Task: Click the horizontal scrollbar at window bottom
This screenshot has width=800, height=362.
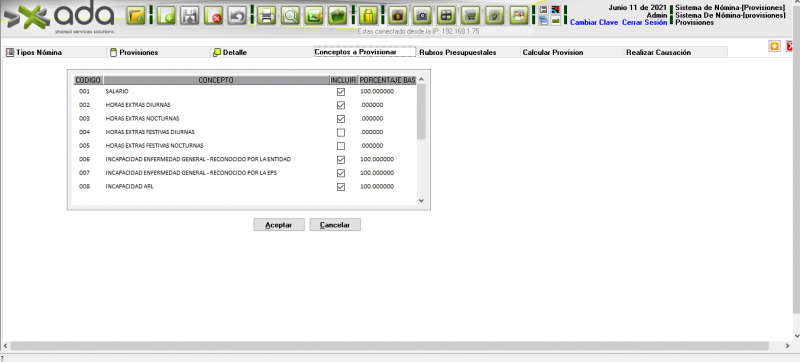Action: click(389, 346)
